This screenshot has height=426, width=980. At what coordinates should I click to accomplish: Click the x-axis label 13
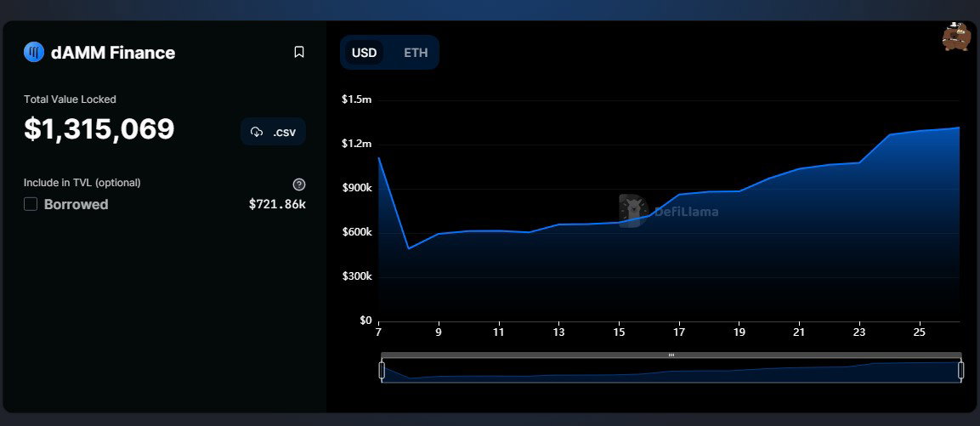(x=558, y=332)
